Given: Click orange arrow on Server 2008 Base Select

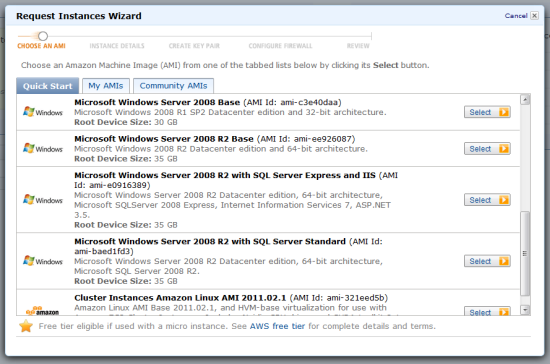Looking at the screenshot, I should (504, 112).
